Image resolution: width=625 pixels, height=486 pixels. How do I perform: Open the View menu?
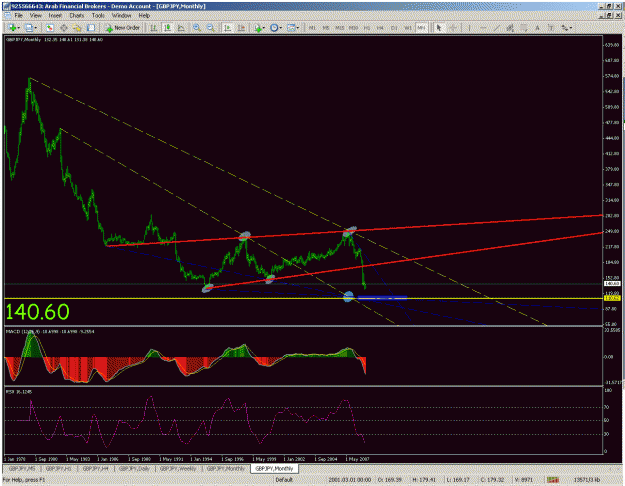point(35,16)
